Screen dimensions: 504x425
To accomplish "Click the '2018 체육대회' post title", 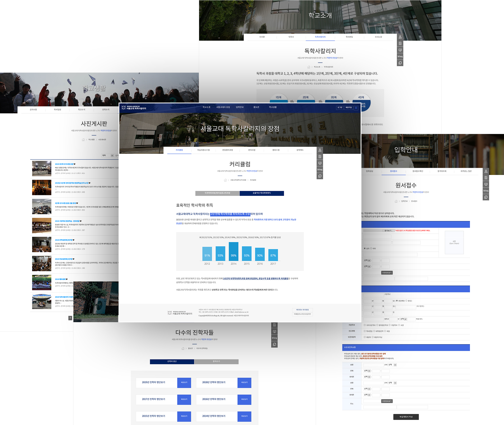I will pyautogui.click(x=60, y=279).
